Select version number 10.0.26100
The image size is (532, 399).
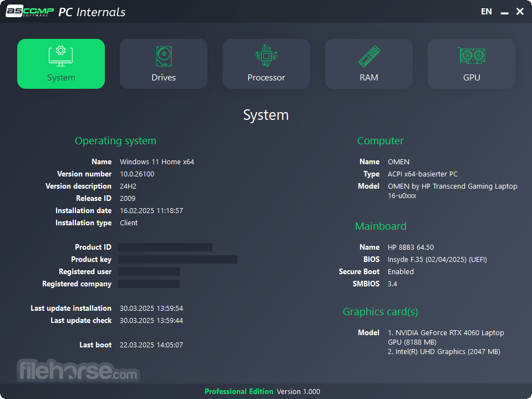tap(137, 174)
